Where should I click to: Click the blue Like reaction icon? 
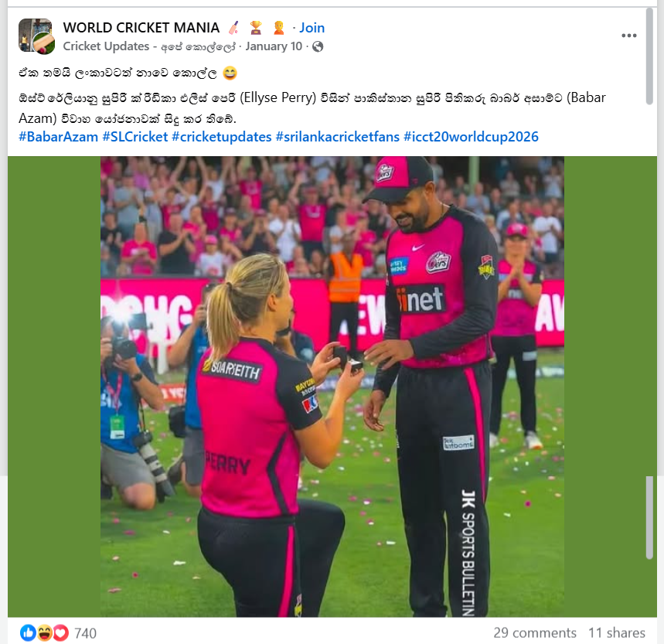[x=28, y=633]
